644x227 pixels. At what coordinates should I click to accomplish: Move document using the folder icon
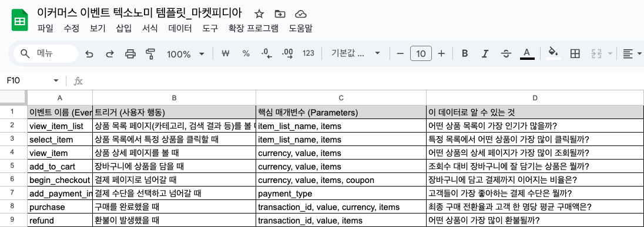click(280, 14)
